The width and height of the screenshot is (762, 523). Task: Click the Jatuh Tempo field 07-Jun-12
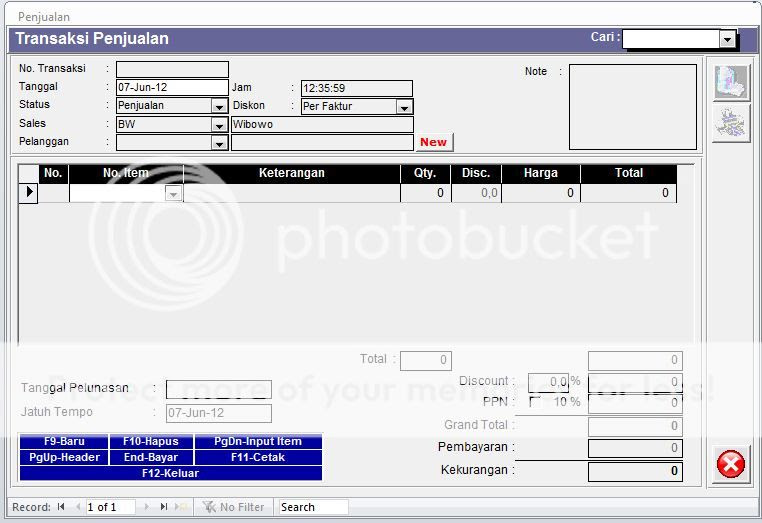tap(219, 413)
